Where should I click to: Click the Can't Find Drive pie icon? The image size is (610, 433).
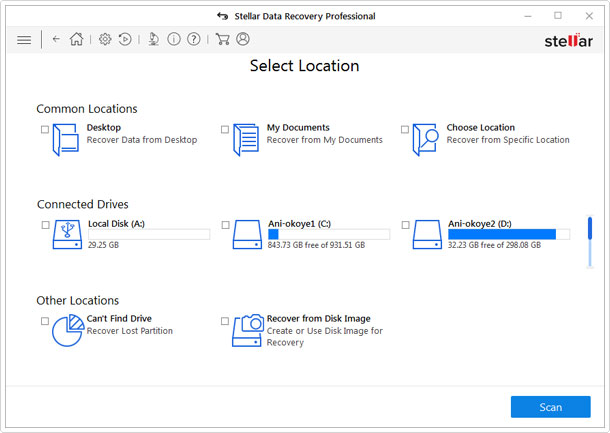coord(68,330)
